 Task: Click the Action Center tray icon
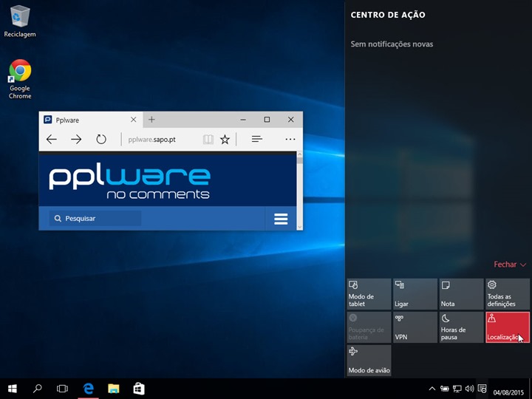click(x=482, y=389)
